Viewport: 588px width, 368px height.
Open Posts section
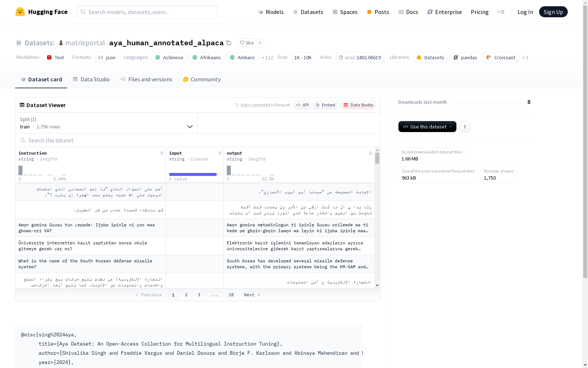[x=378, y=12]
